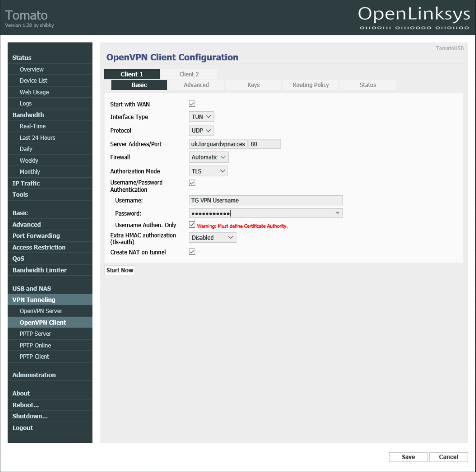
Task: Open the Interface Type TUN dropdown
Action: coord(201,117)
